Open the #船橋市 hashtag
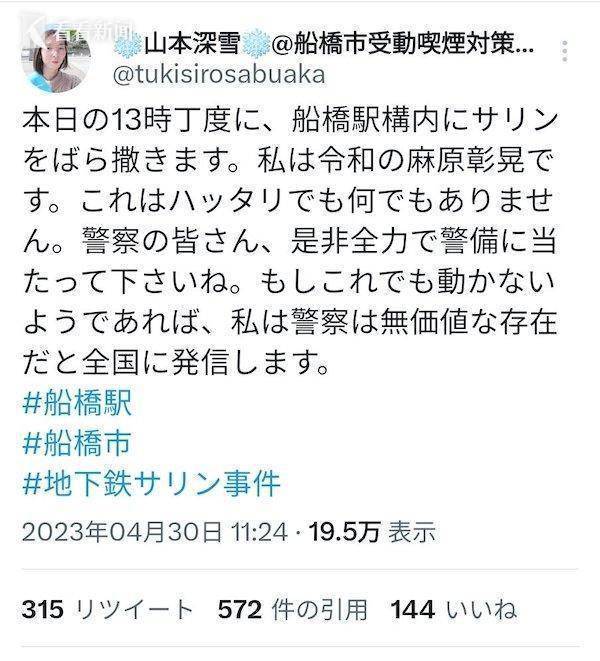The width and height of the screenshot is (600, 661). pyautogui.click(x=77, y=443)
